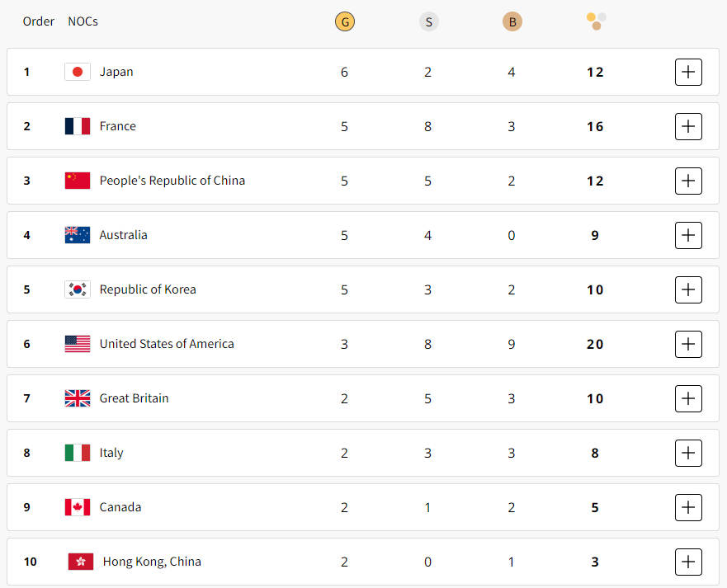Click the Canada flag icon
Image resolution: width=727 pixels, height=588 pixels.
(78, 507)
